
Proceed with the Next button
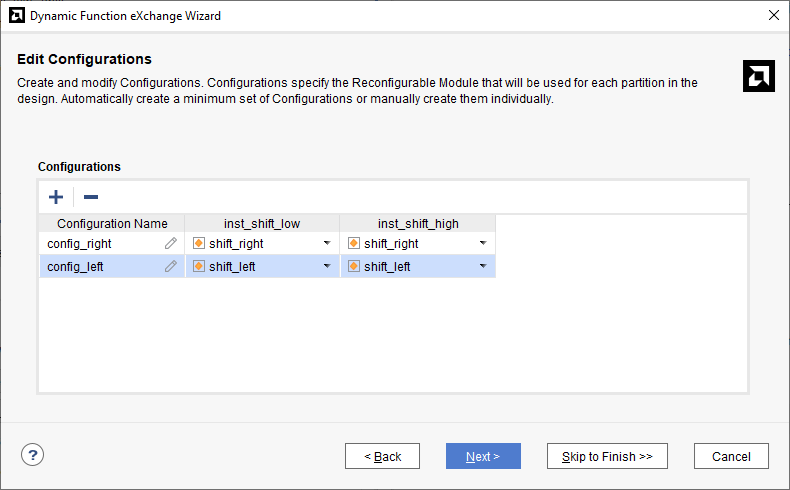click(483, 456)
